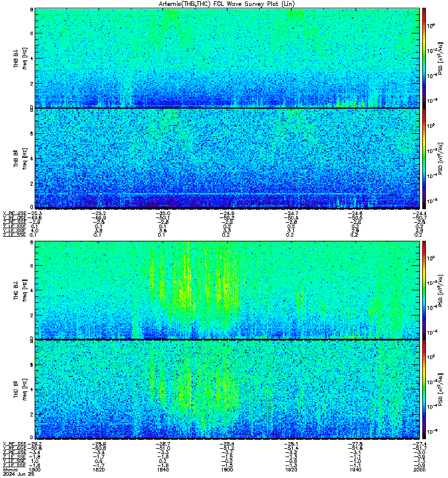Viewport: 448px width, 478px height.
Task: Click the X_RE_GSE value -24.4
Action: [419, 213]
